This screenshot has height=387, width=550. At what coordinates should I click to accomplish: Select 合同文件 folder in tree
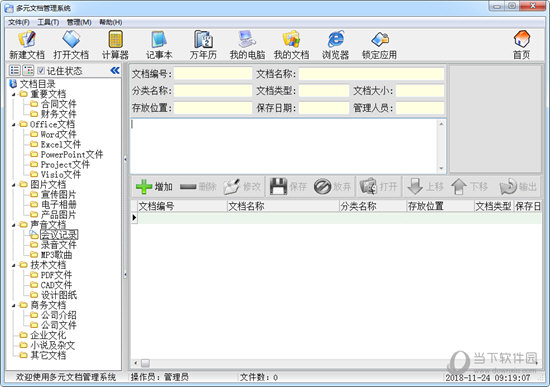(59, 104)
